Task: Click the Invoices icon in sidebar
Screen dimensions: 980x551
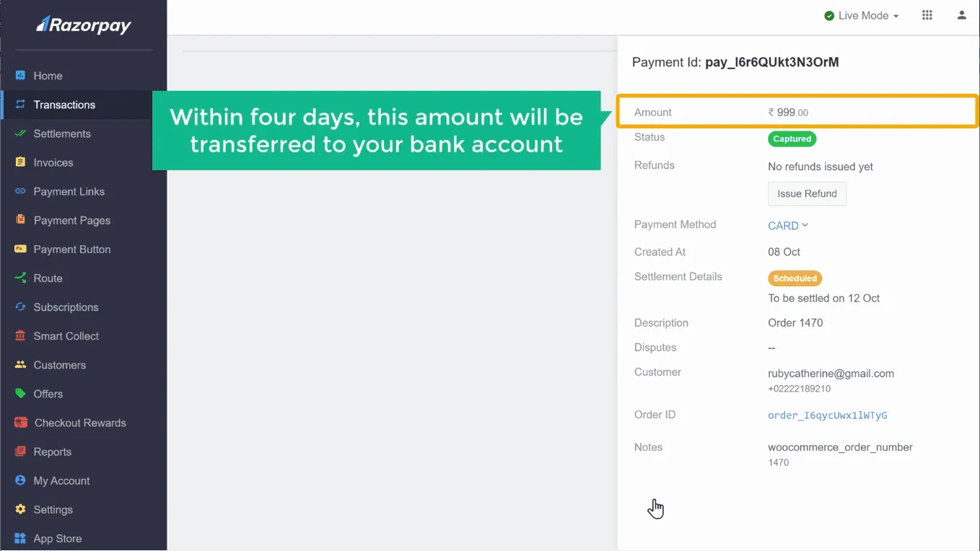Action: [x=20, y=162]
